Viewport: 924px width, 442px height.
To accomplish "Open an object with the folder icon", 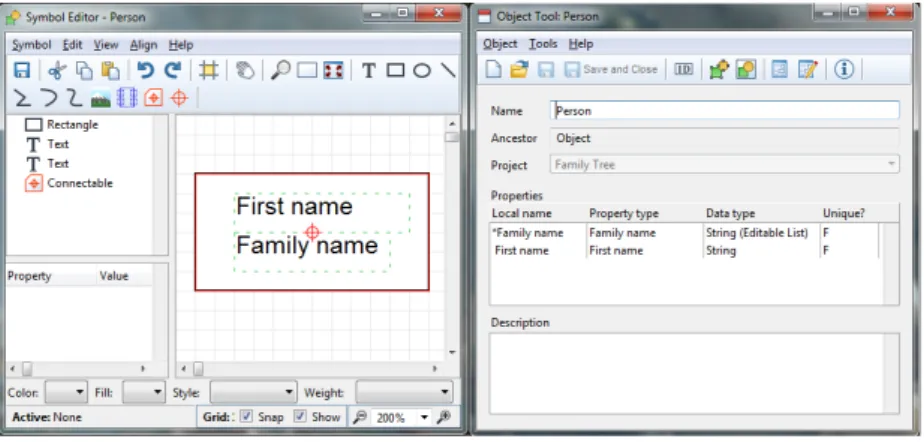I will [x=519, y=70].
